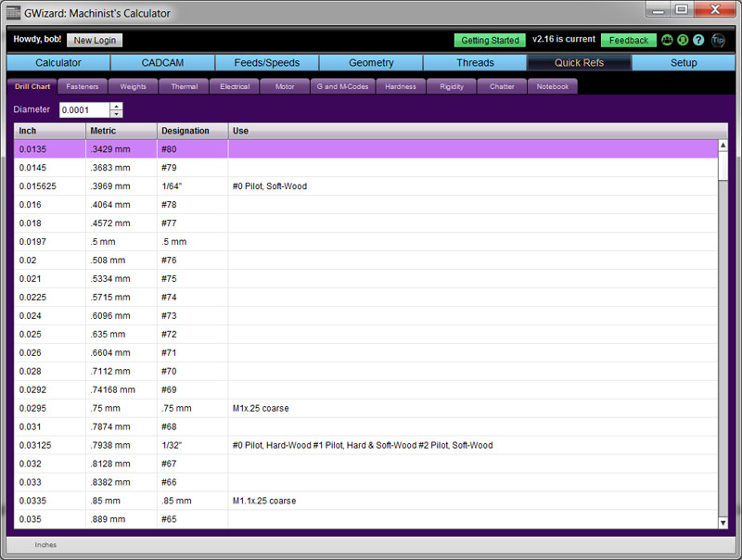Click the green round icon beside the help icon

[683, 40]
